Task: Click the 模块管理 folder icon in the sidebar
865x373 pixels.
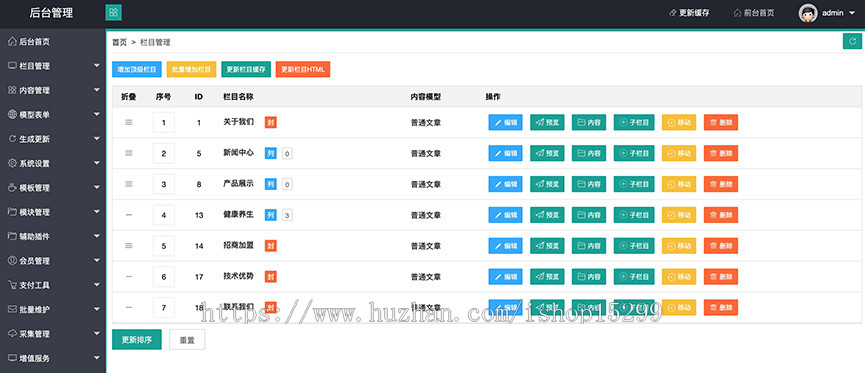Action: [12, 212]
